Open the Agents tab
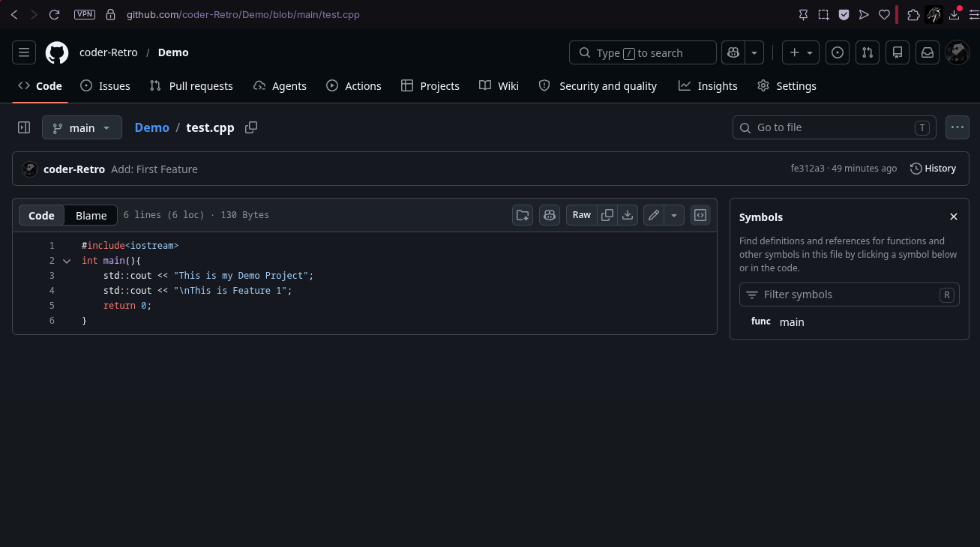 pos(280,86)
